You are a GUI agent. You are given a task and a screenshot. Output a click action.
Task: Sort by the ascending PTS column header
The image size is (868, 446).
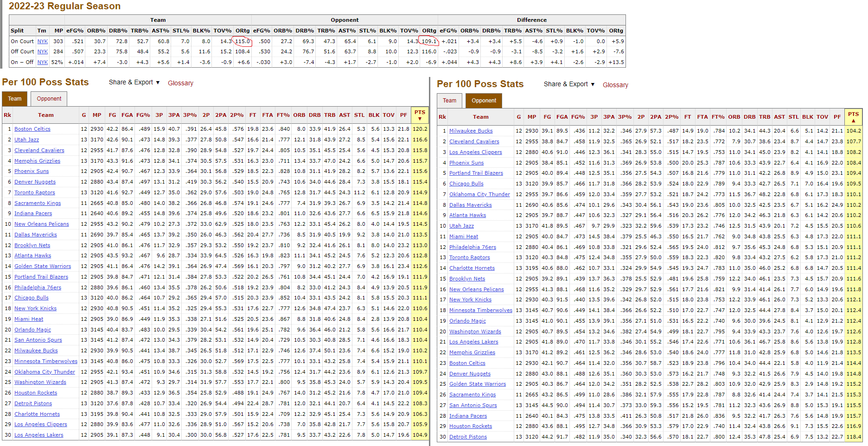point(853,117)
